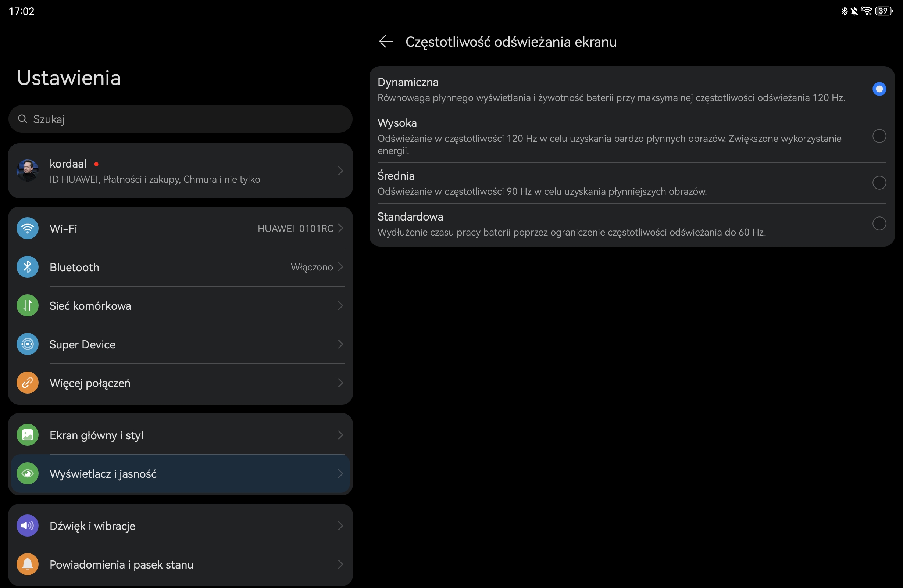Viewport: 903px width, 588px height.
Task: Tap the Dźwięk i wibracje speaker icon
Action: 27,526
